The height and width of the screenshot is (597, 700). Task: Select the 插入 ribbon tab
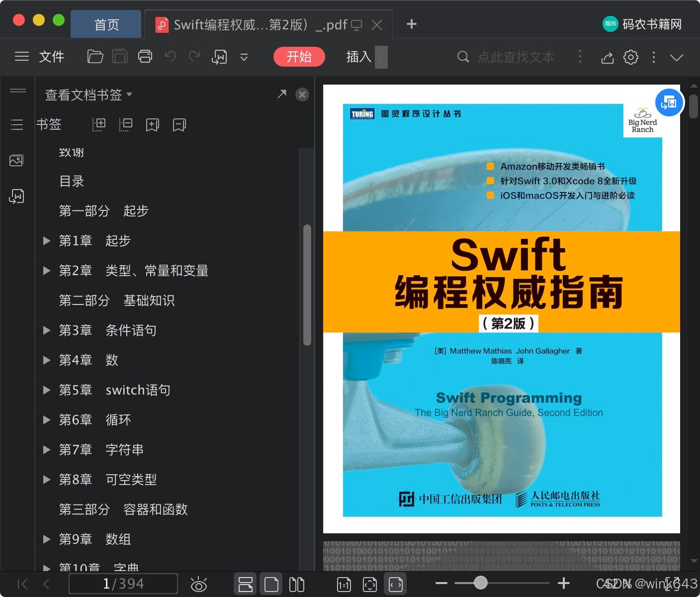(x=359, y=57)
